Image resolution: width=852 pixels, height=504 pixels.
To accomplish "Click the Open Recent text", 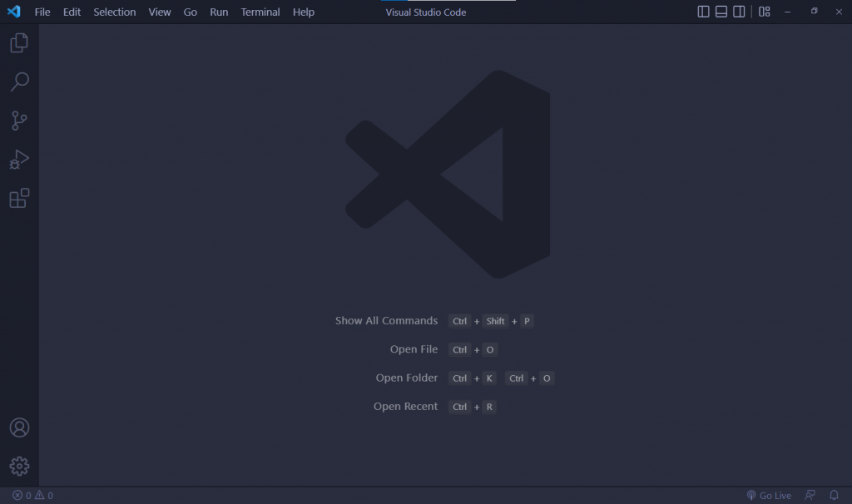I will click(405, 406).
